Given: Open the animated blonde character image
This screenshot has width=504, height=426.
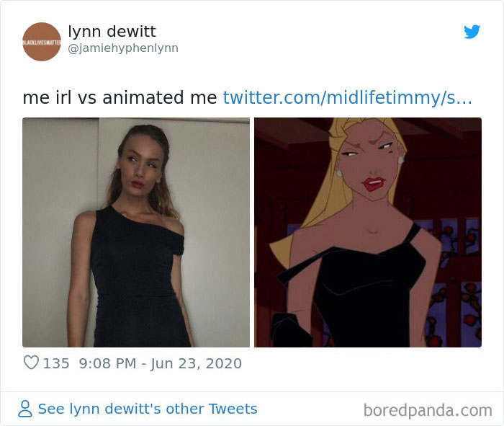Looking at the screenshot, I should pos(368,232).
